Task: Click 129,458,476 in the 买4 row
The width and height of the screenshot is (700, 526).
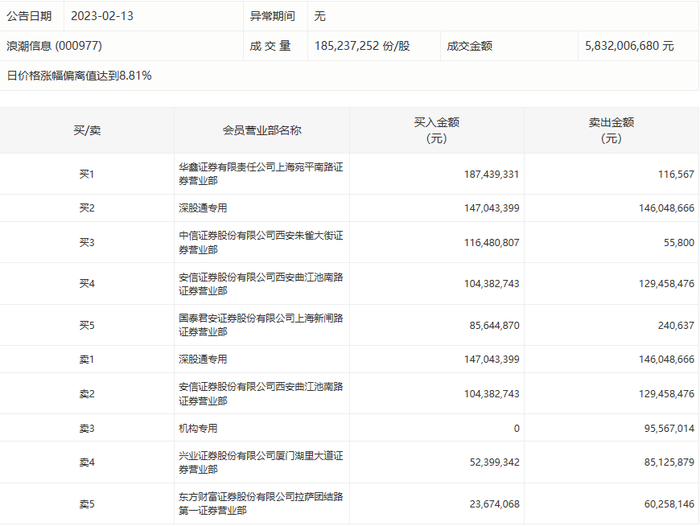Action: (667, 284)
